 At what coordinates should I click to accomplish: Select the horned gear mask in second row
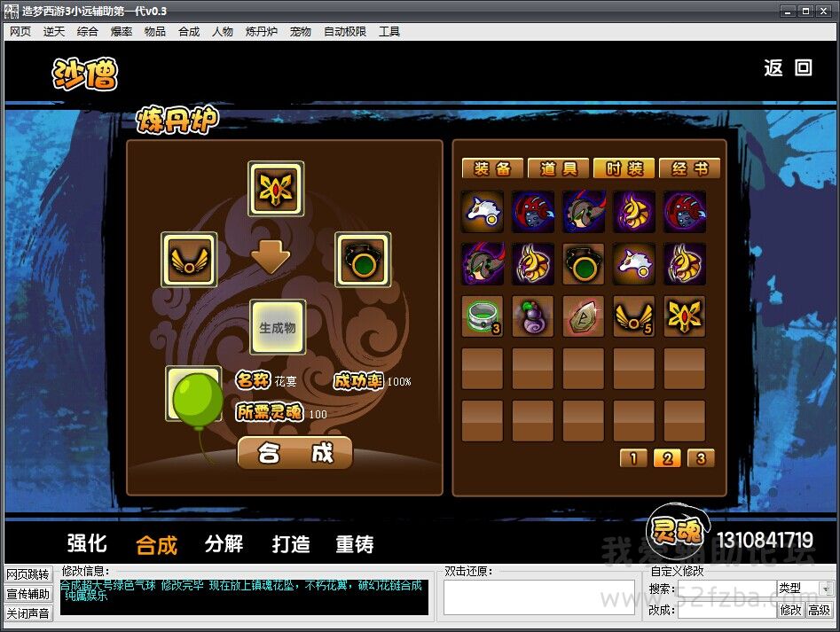[x=483, y=264]
